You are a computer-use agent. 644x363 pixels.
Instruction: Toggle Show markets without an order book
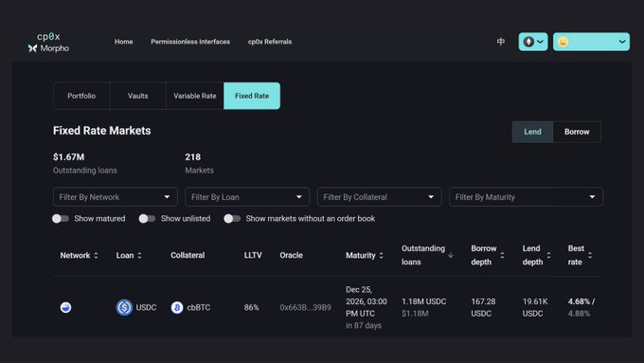pos(232,219)
